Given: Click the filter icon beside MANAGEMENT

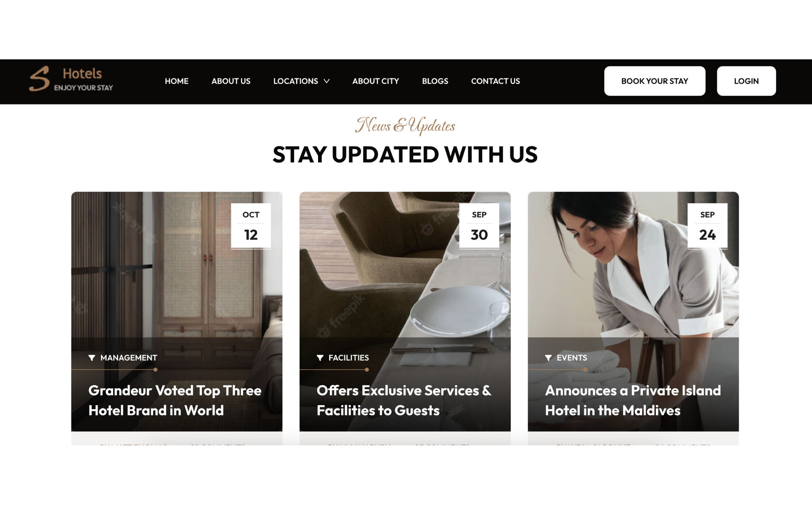Looking at the screenshot, I should tap(92, 358).
